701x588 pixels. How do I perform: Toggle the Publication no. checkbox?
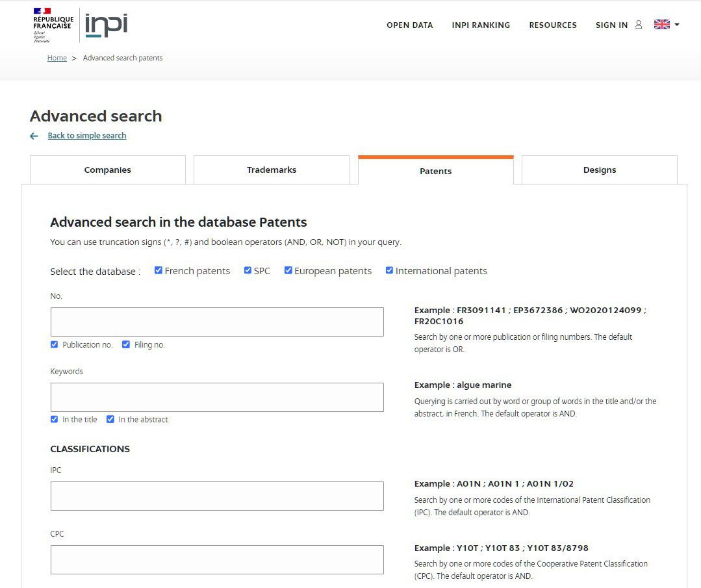(x=54, y=344)
